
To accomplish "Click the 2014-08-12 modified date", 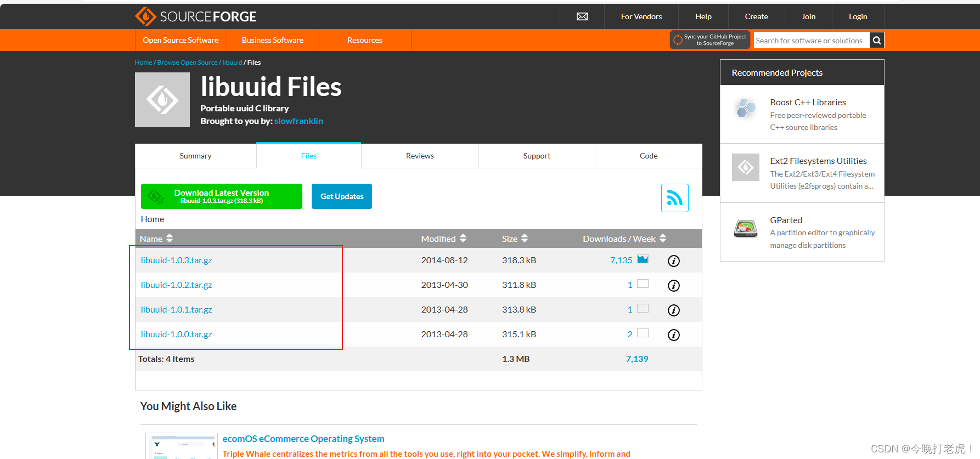I will tap(444, 260).
